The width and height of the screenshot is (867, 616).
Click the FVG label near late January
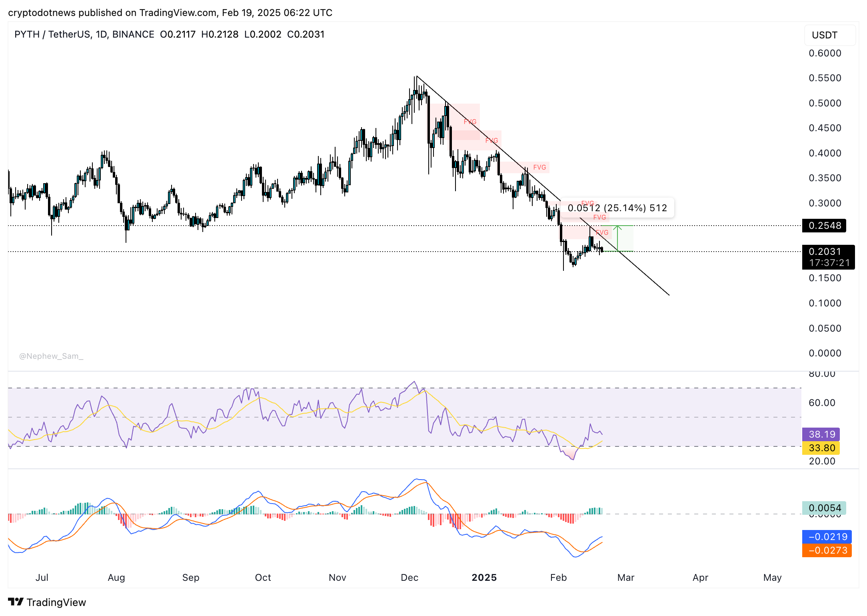point(539,167)
